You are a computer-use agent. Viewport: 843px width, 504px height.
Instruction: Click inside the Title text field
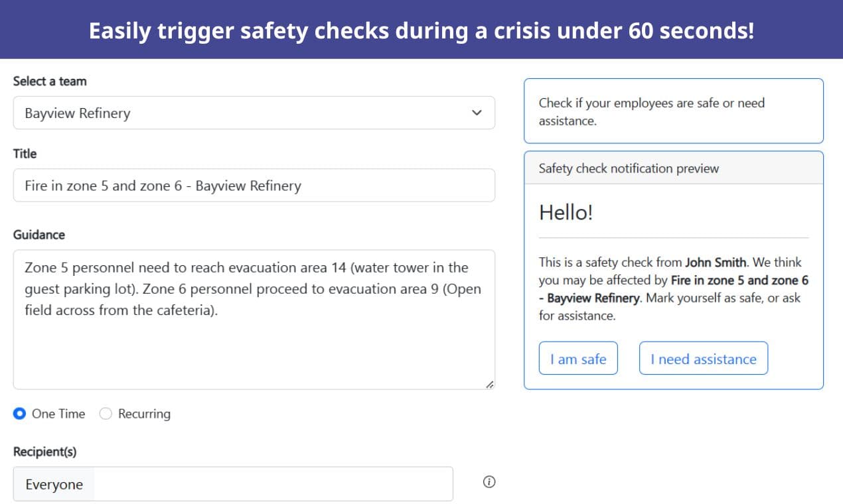click(252, 185)
